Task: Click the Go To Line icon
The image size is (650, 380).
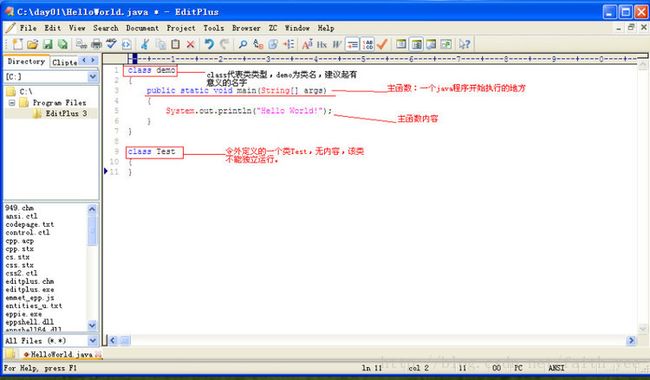Action: click(x=289, y=44)
